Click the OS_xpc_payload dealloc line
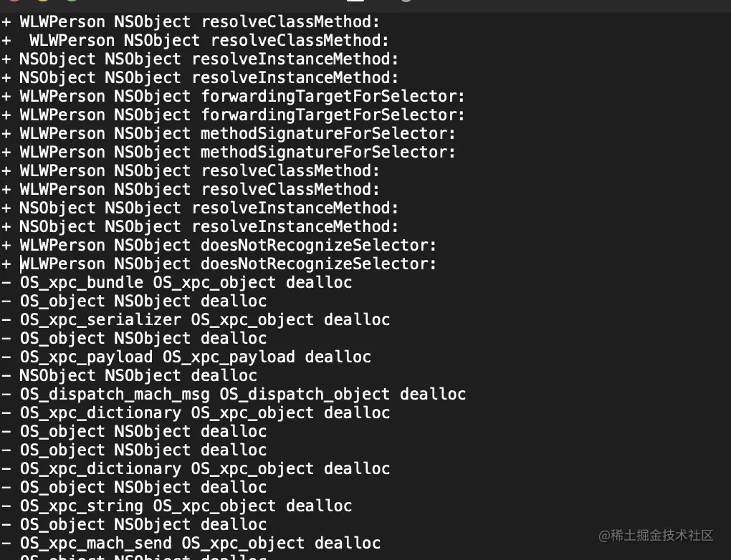The width and height of the screenshot is (731, 560). (x=186, y=357)
